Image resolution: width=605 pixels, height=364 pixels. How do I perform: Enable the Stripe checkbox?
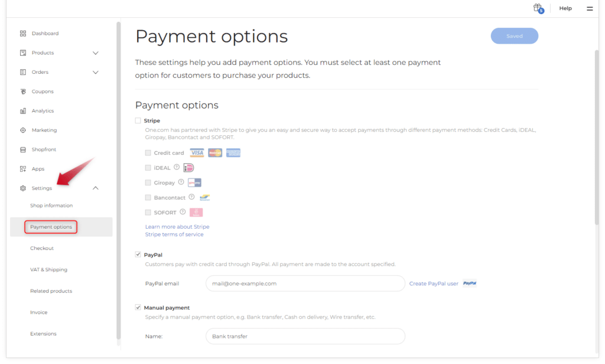(138, 121)
